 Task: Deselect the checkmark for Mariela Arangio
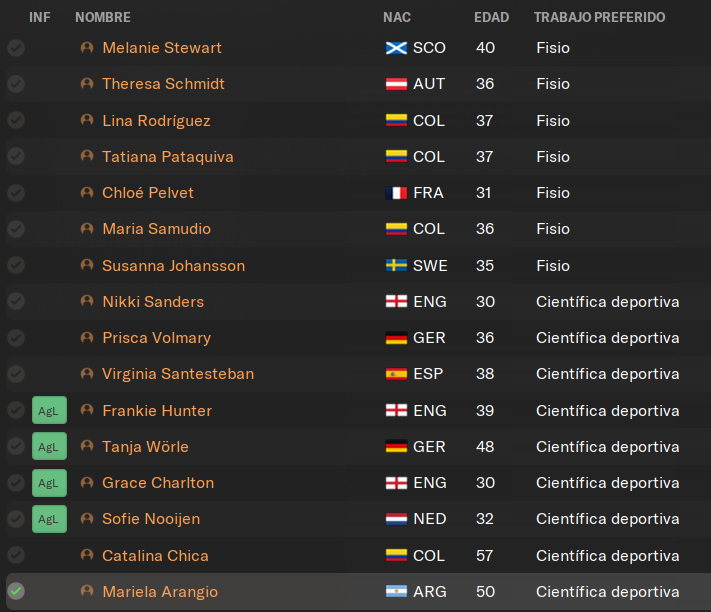(x=16, y=592)
